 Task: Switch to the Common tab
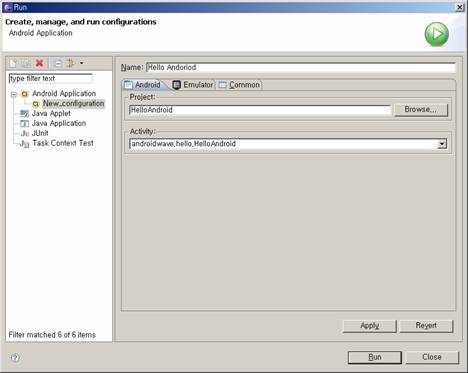(x=239, y=85)
